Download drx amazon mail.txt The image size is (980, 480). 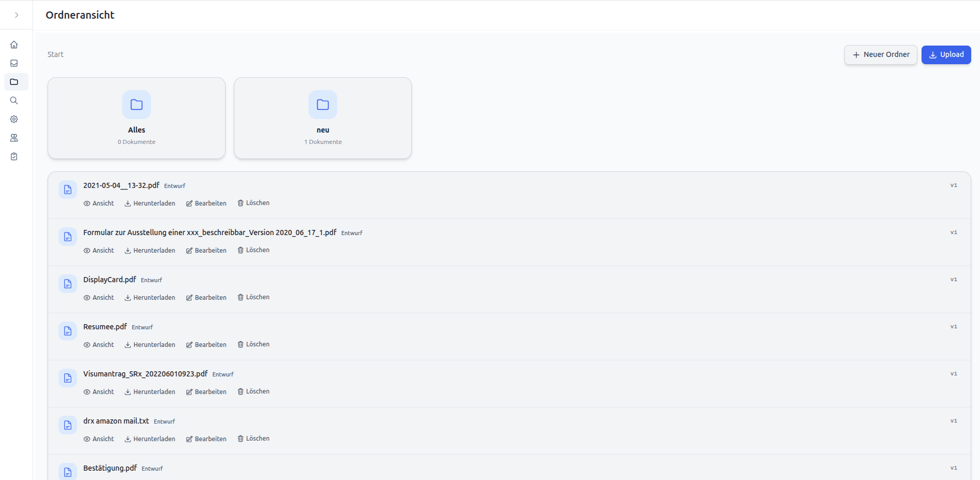[150, 439]
